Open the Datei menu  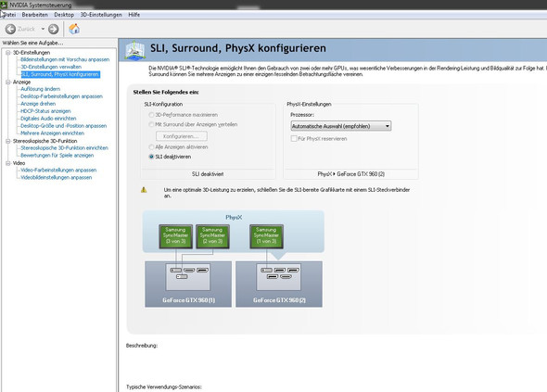[9, 15]
